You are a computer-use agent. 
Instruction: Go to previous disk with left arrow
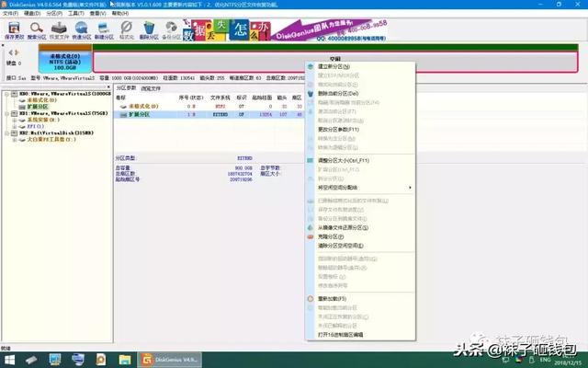pyautogui.click(x=10, y=52)
